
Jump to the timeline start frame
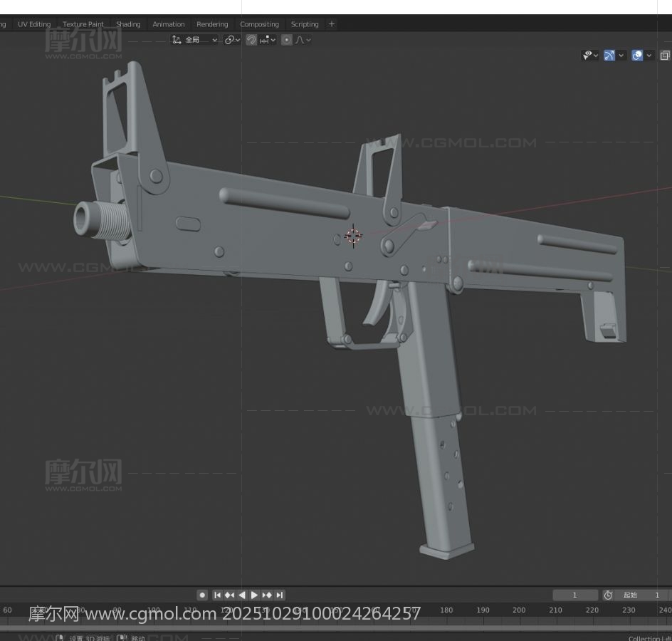click(x=218, y=595)
